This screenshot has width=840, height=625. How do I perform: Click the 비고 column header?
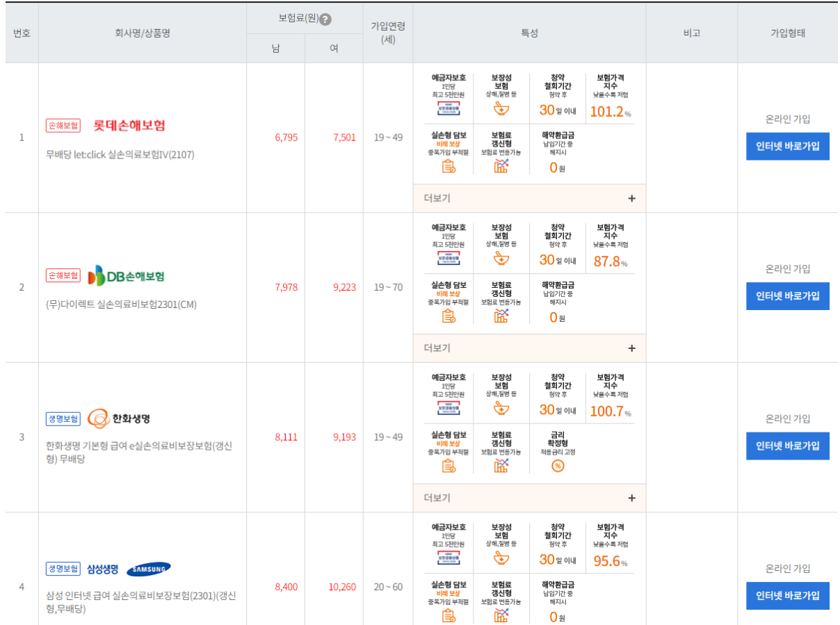click(692, 33)
